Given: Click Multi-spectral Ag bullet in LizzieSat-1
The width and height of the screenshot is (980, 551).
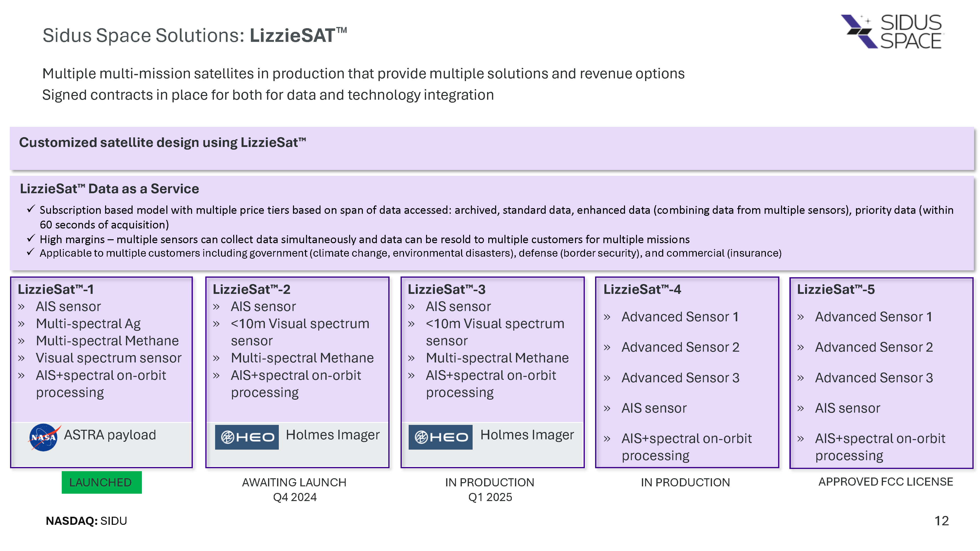Looking at the screenshot, I should (88, 323).
